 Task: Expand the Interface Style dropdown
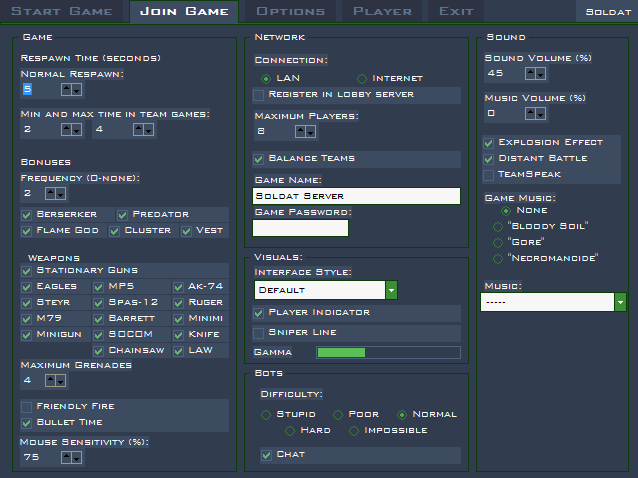coord(391,290)
